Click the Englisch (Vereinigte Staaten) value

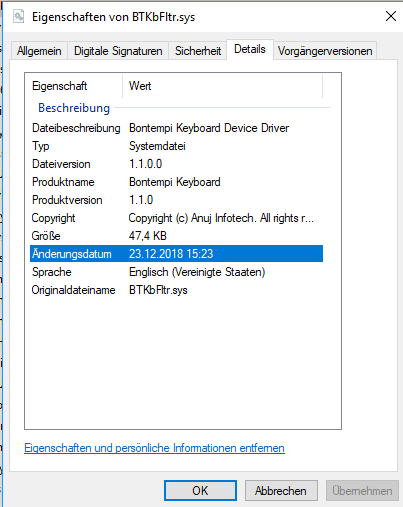pos(197,272)
